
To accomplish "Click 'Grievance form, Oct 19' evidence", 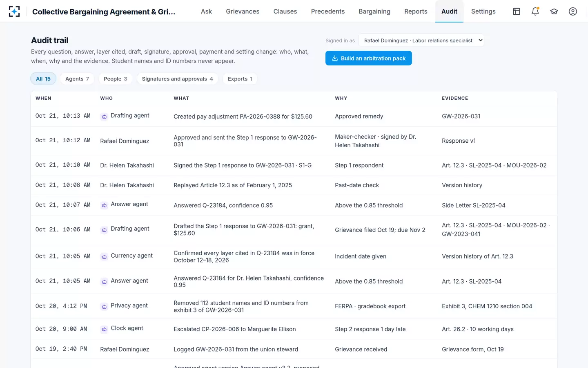I will coord(473,349).
